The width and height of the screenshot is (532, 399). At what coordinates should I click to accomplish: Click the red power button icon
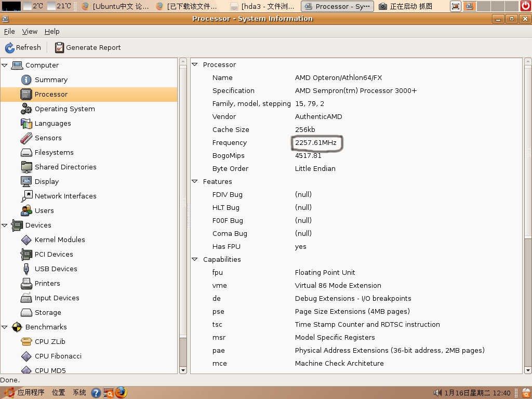(526, 6)
